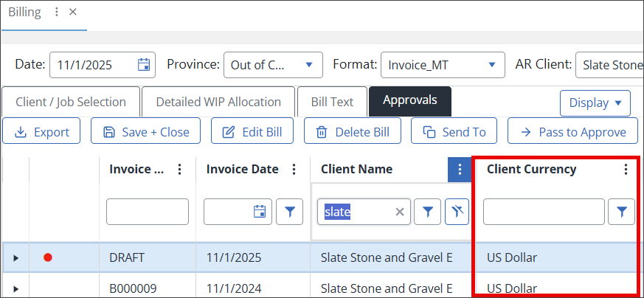Image resolution: width=644 pixels, height=298 pixels.
Task: Expand the Format Invoice_MT dropdown
Action: pyautogui.click(x=491, y=65)
